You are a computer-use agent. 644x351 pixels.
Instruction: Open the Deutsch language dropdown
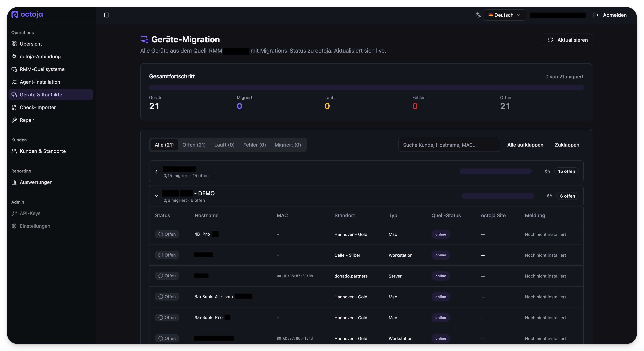pyautogui.click(x=504, y=15)
